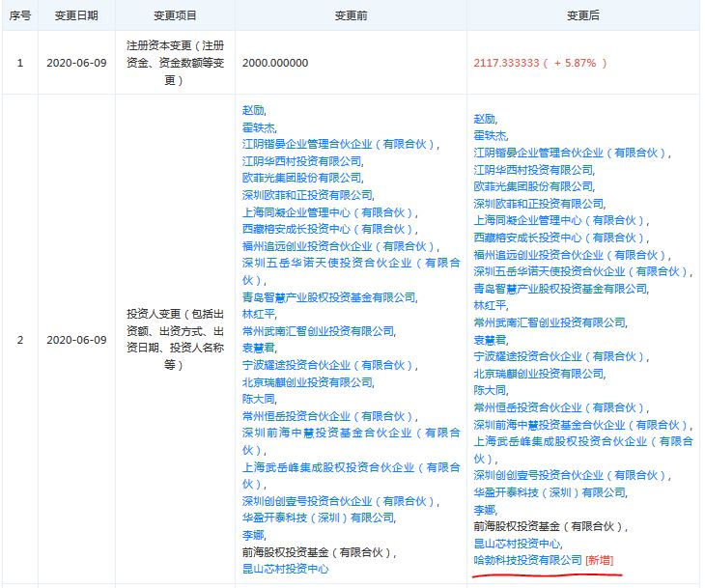Open 宁波耀途投资合伙企业 in 变更后 column
The width and height of the screenshot is (705, 588).
(x=560, y=356)
